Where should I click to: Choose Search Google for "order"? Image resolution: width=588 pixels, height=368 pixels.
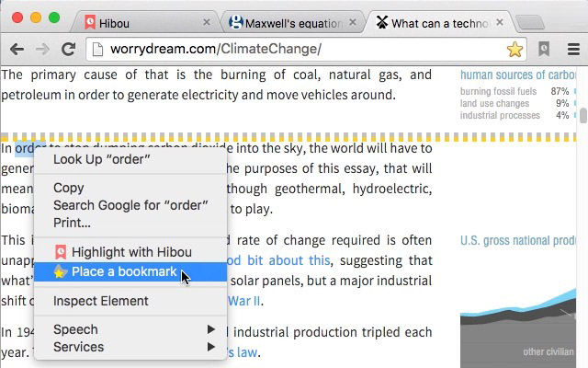(x=130, y=205)
